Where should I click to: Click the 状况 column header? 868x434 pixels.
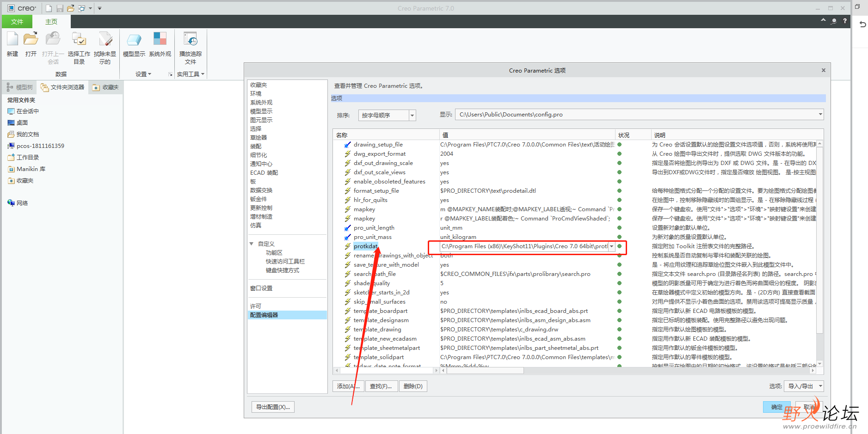[x=633, y=135]
